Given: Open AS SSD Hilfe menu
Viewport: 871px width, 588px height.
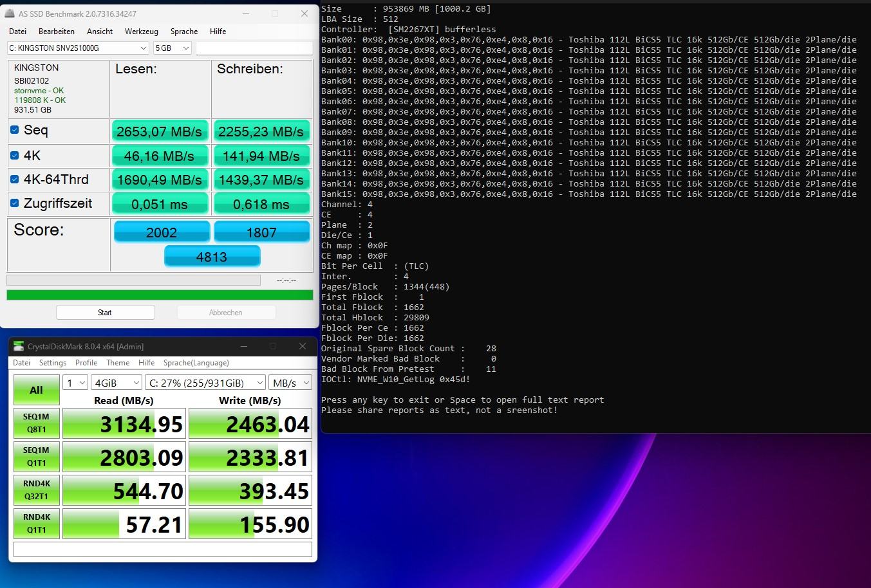Looking at the screenshot, I should pyautogui.click(x=218, y=32).
